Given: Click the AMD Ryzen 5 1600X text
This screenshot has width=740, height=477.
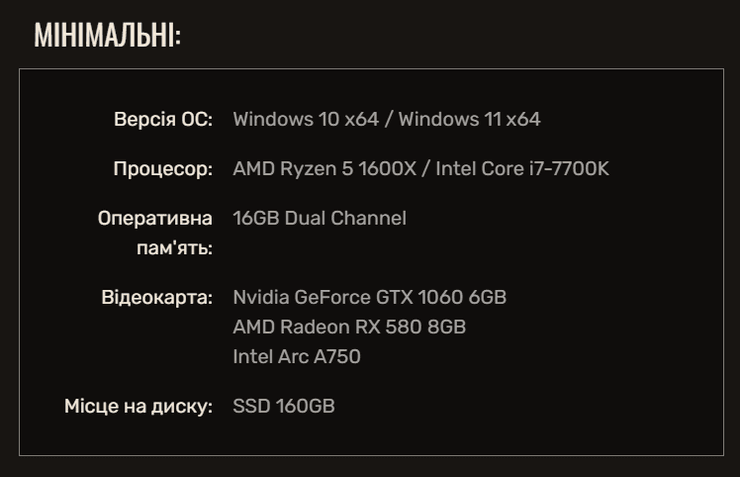Looking at the screenshot, I should pyautogui.click(x=325, y=169).
